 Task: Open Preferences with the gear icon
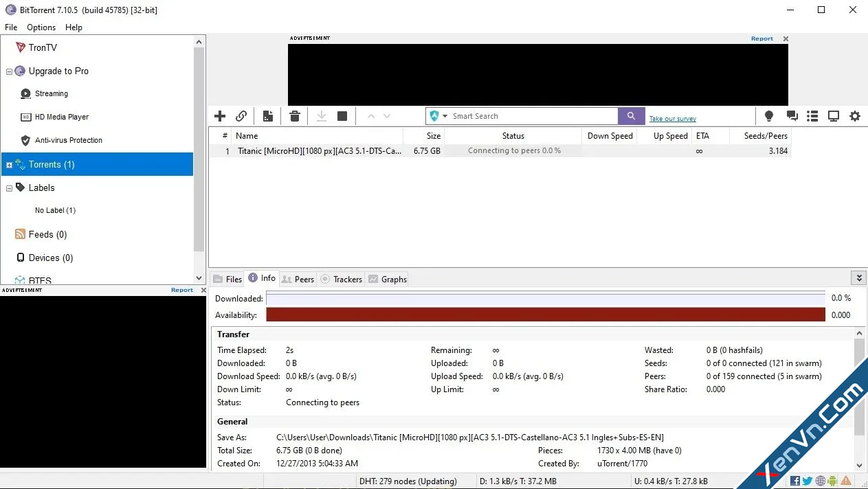tap(855, 116)
